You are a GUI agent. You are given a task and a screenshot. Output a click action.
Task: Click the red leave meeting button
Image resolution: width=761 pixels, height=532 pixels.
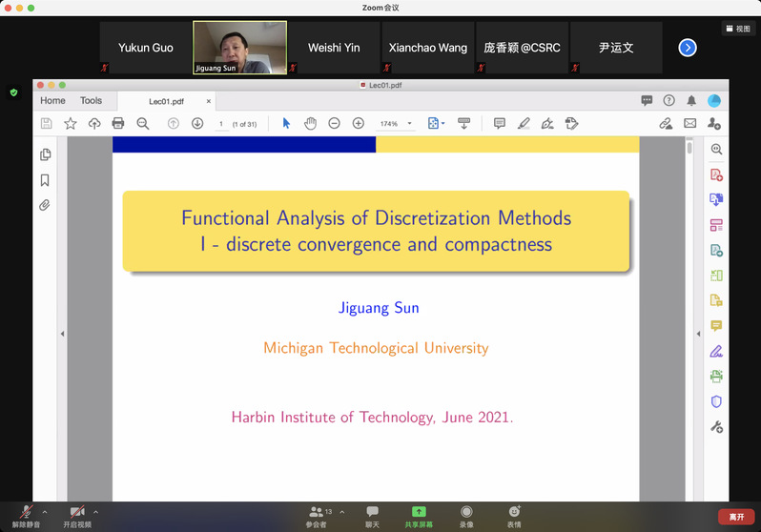[736, 516]
